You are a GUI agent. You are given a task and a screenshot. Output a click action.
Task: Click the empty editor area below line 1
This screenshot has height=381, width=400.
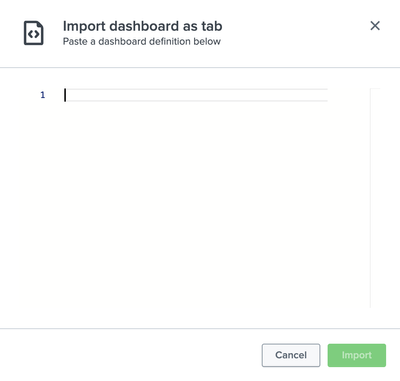(x=196, y=205)
